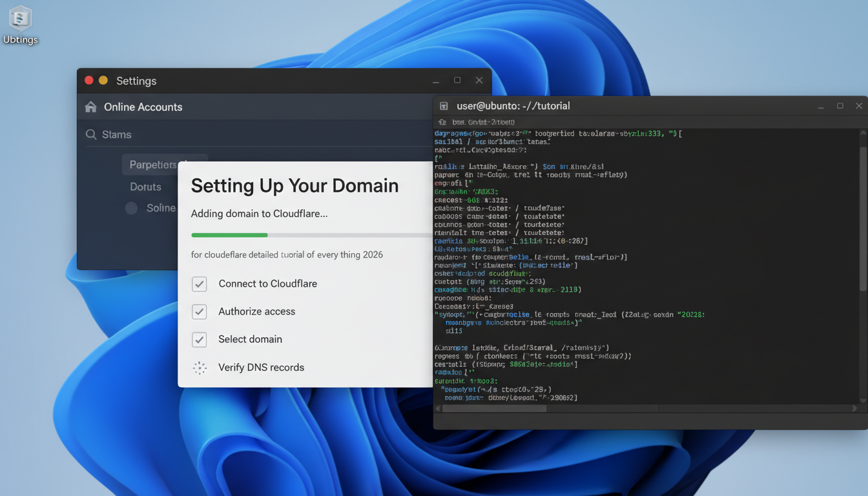Click the terminal icon in the terminal title bar
Viewport: 868px width, 496px height.
[444, 106]
